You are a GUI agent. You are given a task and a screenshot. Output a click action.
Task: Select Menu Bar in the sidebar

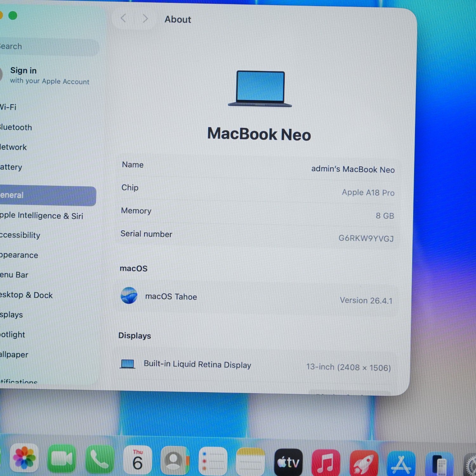click(14, 275)
